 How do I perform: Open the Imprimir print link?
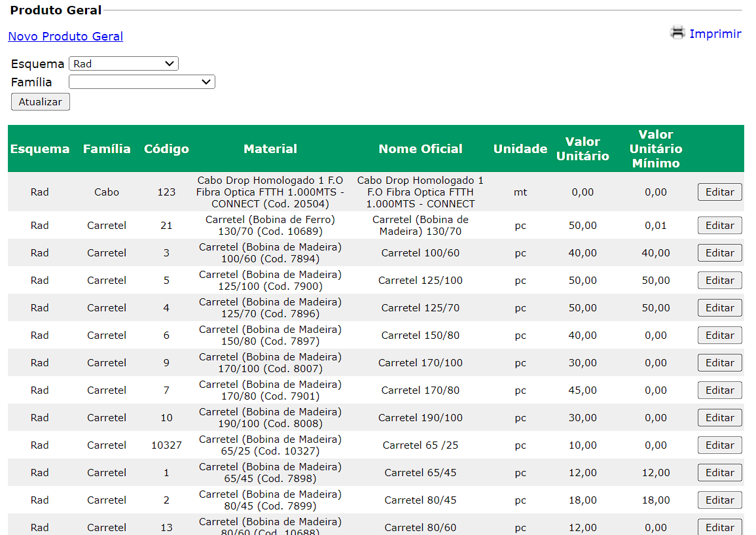click(x=715, y=34)
